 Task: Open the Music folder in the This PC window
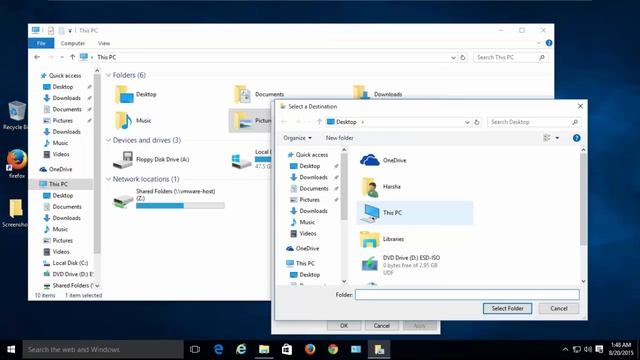[x=133, y=121]
